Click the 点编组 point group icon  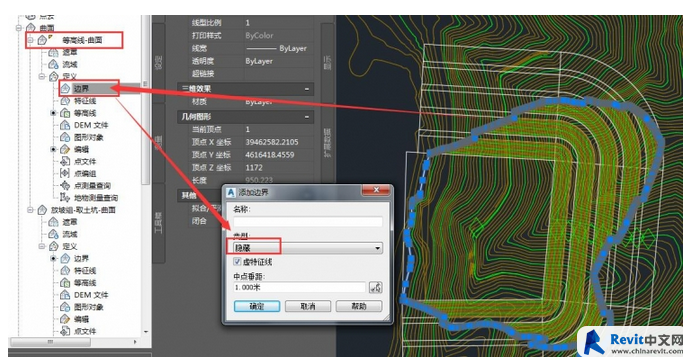[x=65, y=173]
